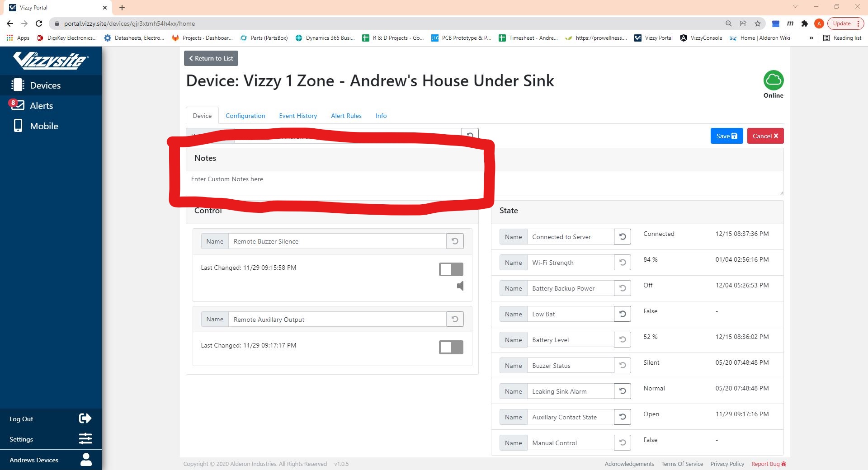Toggle the Remote Auxillary Output switch
Screen dimensions: 868x470
[451, 347]
